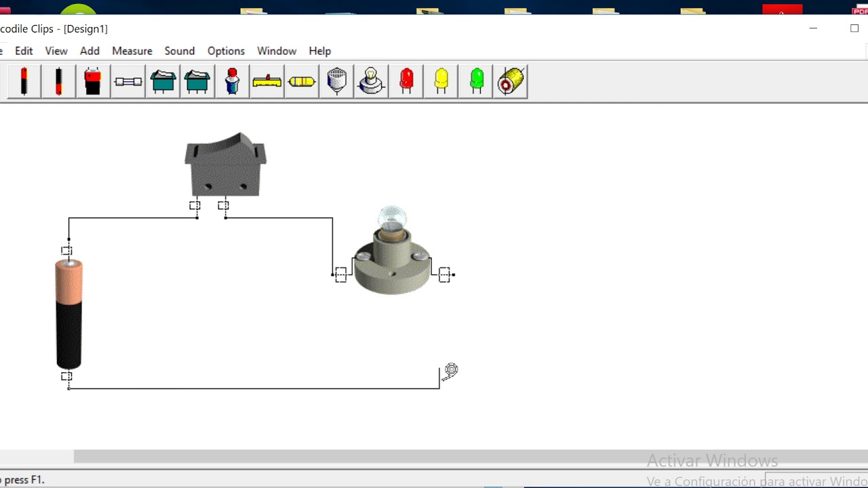Open the Add menu
This screenshot has width=868, height=488.
coord(90,51)
